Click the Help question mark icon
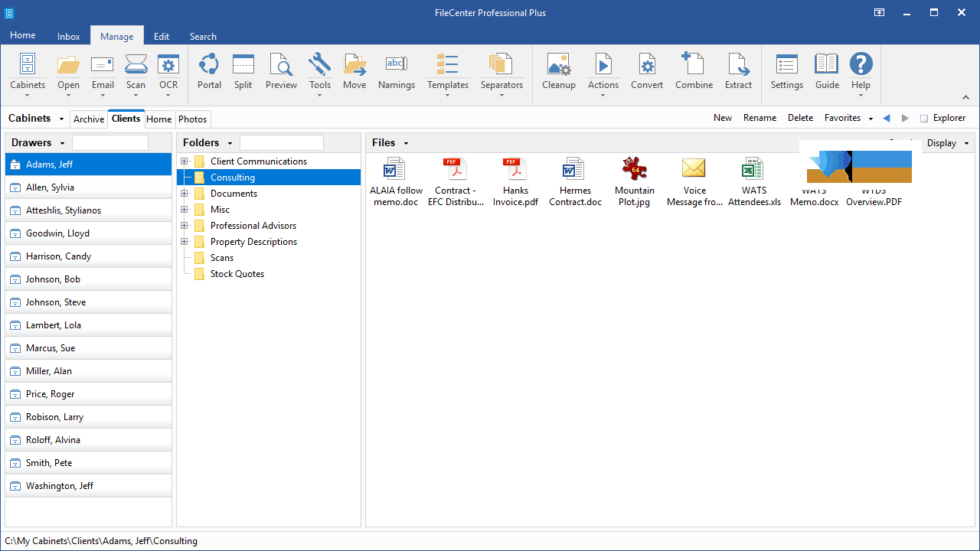Viewport: 980px width, 551px height. 861,64
